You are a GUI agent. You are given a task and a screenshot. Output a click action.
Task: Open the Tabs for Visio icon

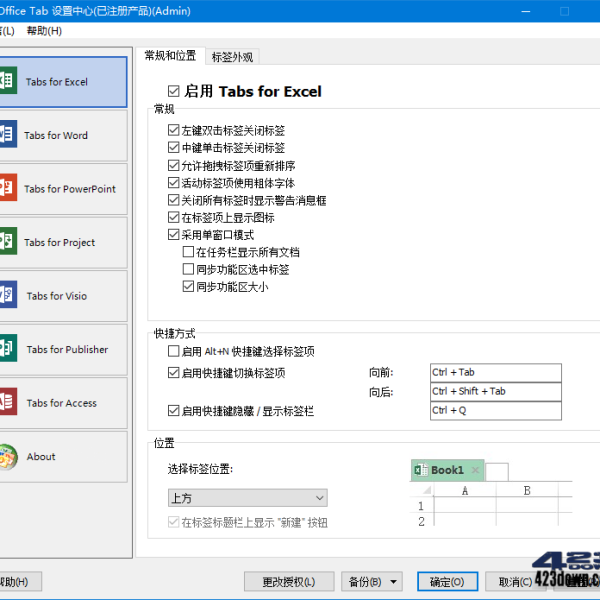[8, 295]
